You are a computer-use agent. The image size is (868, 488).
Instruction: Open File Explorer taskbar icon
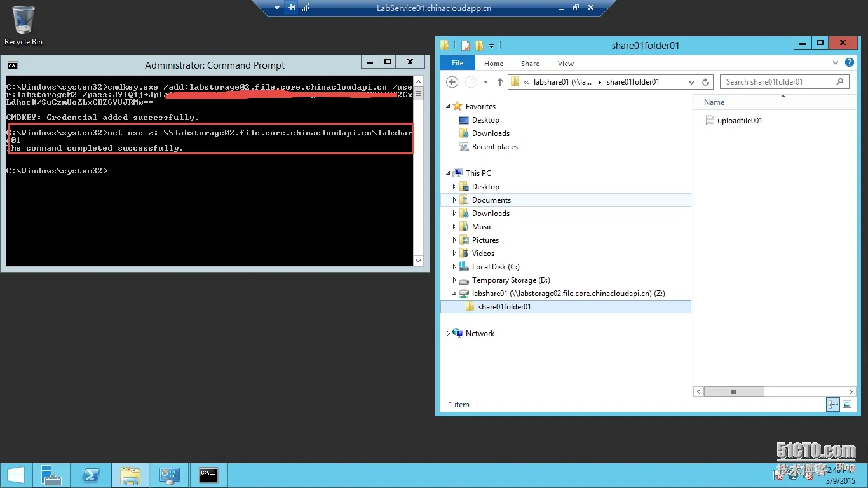click(130, 475)
